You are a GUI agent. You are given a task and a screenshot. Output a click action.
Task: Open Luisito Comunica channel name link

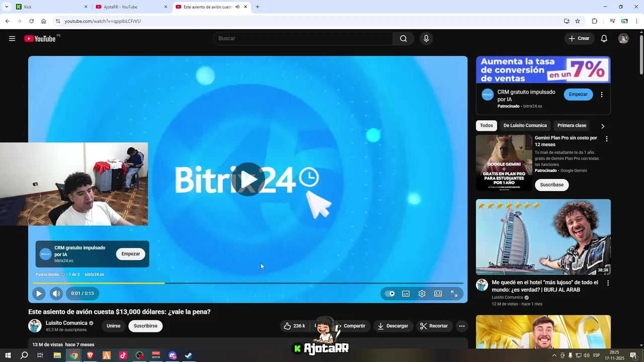[66, 323]
